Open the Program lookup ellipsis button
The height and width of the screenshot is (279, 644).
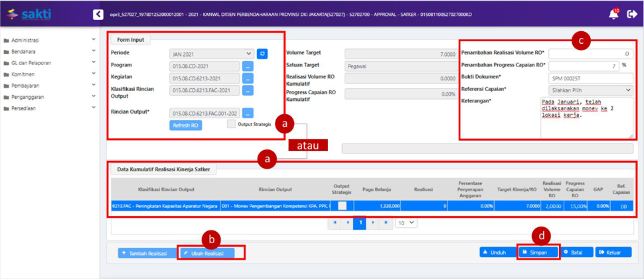[x=247, y=66]
